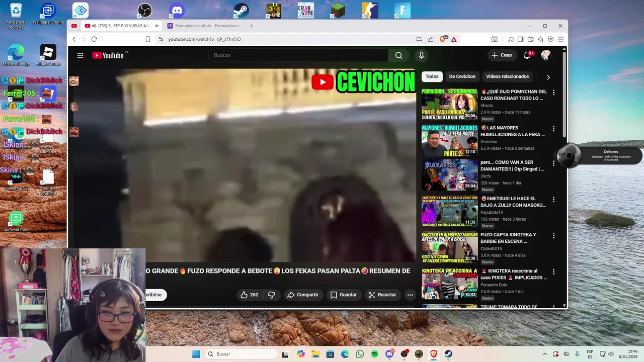Click the address bar URL
Viewport: 644px width, 362px height.
point(204,39)
